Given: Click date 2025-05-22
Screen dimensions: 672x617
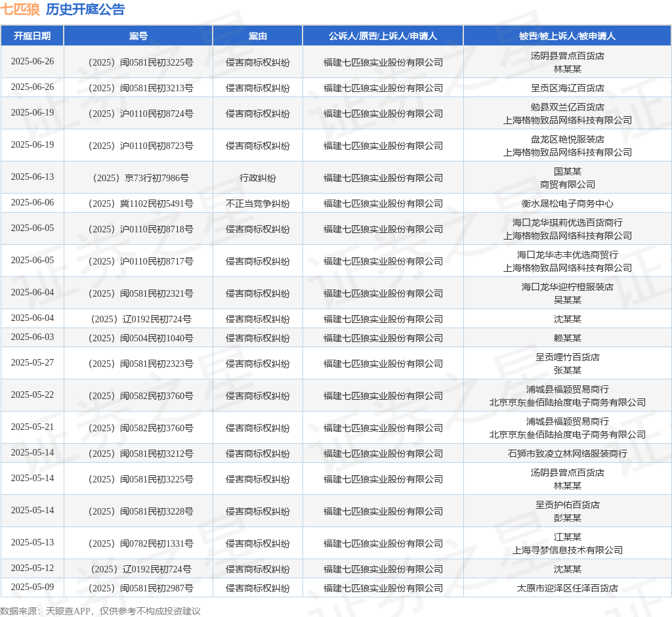Looking at the screenshot, I should (33, 394).
